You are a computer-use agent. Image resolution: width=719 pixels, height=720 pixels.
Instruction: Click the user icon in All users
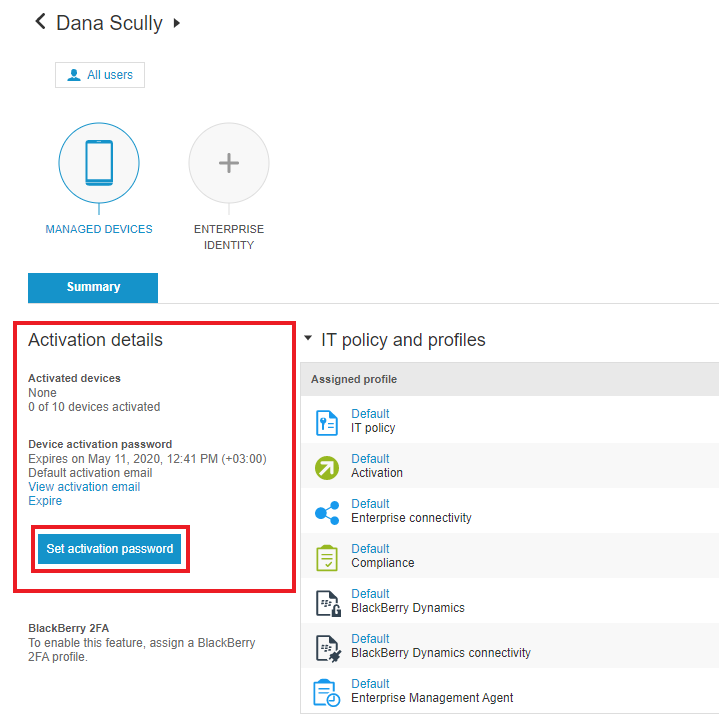pos(73,75)
